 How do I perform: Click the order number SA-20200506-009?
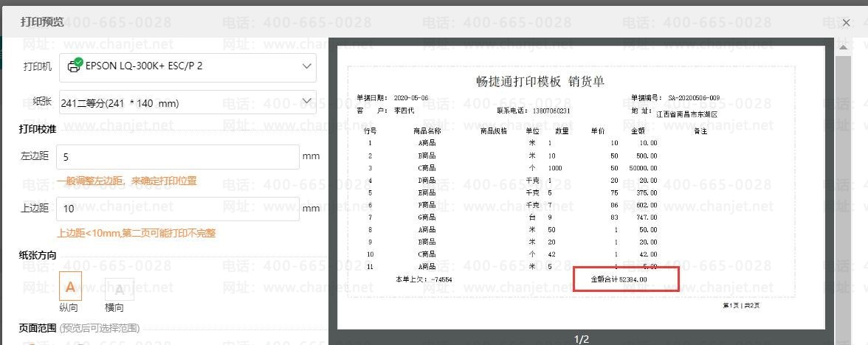coord(694,98)
